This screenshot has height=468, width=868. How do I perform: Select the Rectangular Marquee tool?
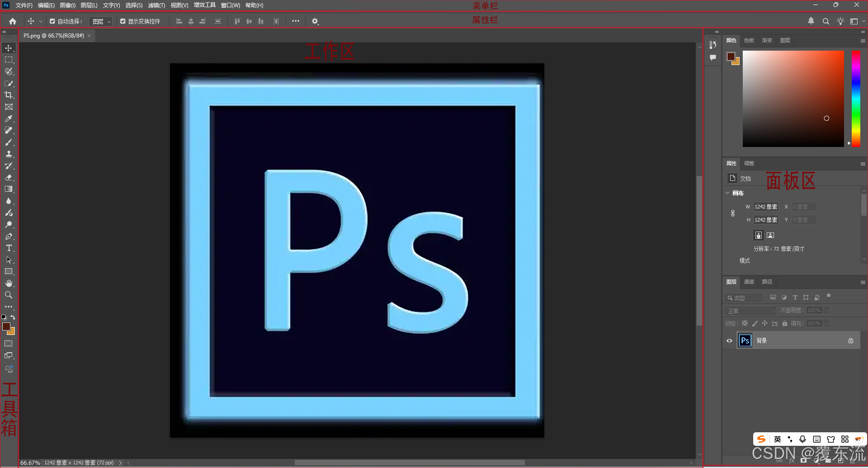click(x=9, y=60)
